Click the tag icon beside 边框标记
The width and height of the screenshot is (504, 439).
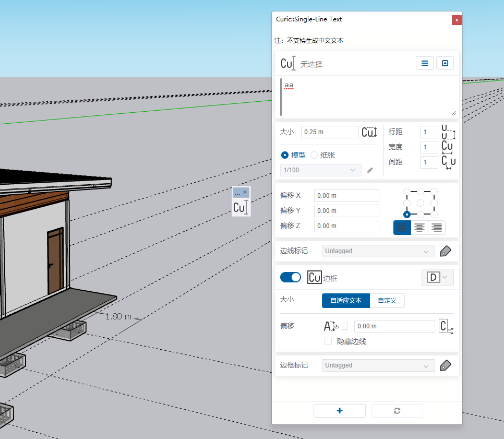[445, 365]
